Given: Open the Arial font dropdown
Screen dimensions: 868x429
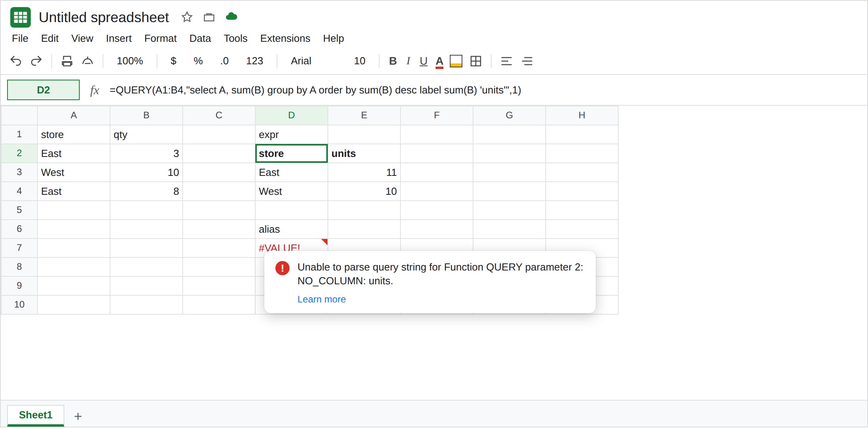Looking at the screenshot, I should 301,61.
